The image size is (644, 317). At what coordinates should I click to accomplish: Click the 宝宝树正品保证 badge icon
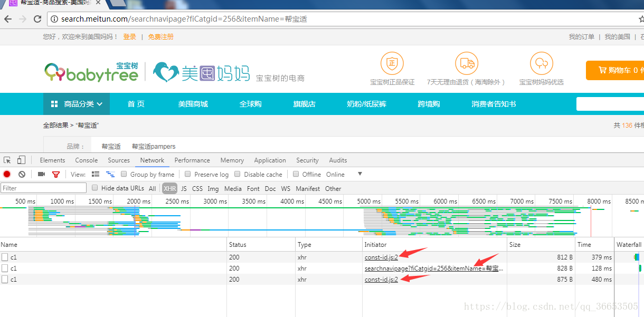coord(392,63)
